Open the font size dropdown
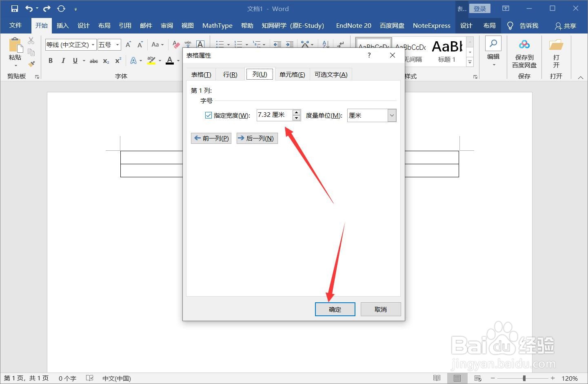Image resolution: width=588 pixels, height=384 pixels. 117,45
